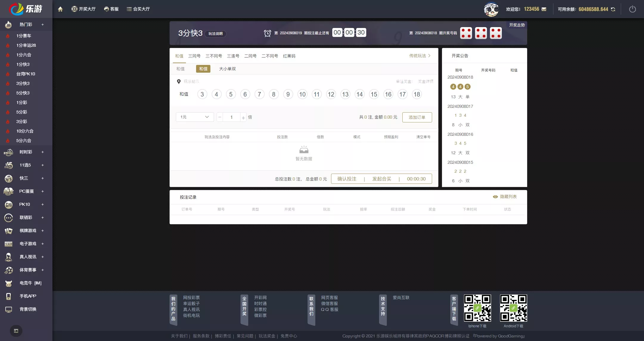Click 确认投注 confirm betting button
Image resolution: width=644 pixels, height=341 pixels.
tap(346, 178)
